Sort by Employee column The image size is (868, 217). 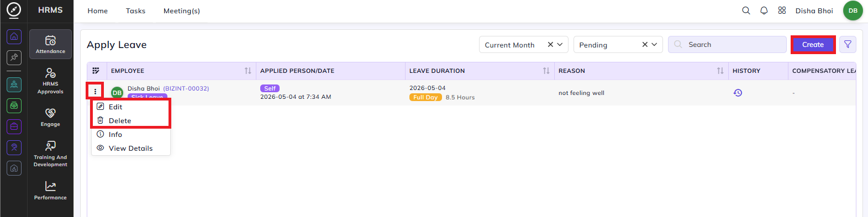[248, 71]
